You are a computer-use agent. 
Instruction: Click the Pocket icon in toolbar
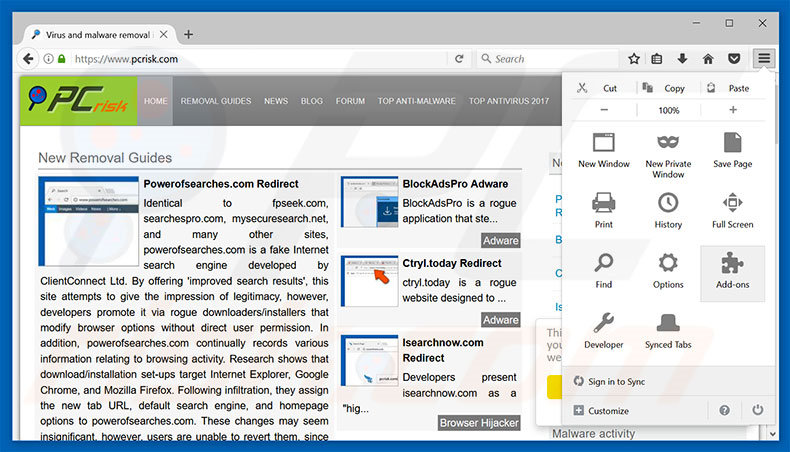point(734,59)
